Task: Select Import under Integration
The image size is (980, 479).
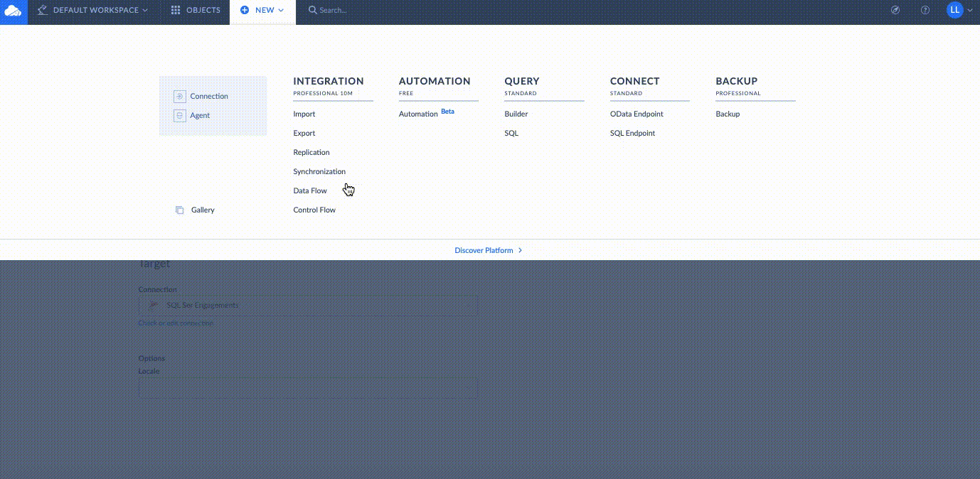Action: pos(304,114)
